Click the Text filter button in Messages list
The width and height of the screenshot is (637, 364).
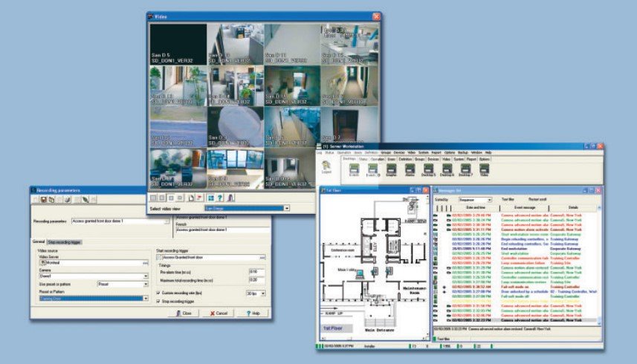click(x=508, y=200)
